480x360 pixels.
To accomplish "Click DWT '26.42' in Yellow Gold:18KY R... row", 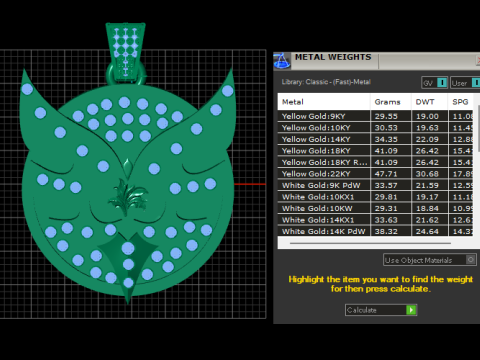I will (x=427, y=162).
